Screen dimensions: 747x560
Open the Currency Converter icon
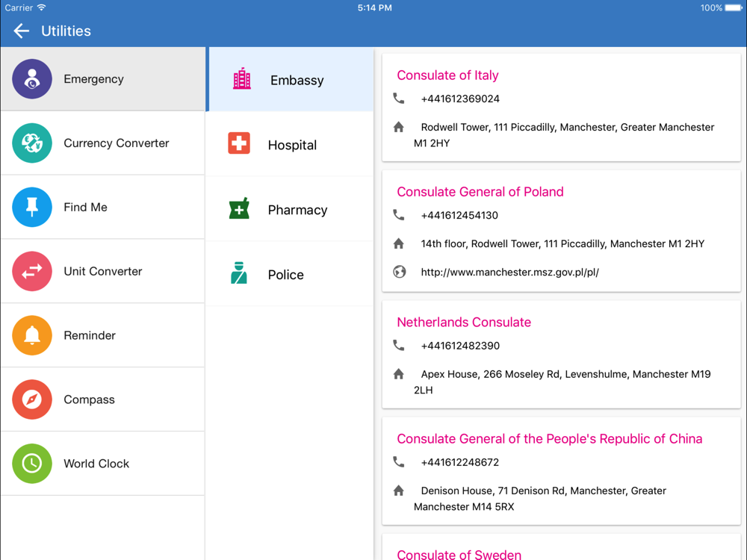pyautogui.click(x=32, y=143)
